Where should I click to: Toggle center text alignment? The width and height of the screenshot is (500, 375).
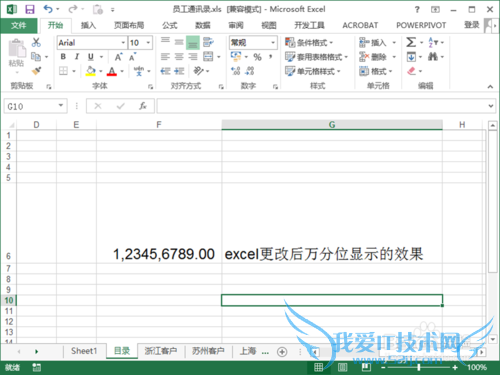[x=179, y=57]
